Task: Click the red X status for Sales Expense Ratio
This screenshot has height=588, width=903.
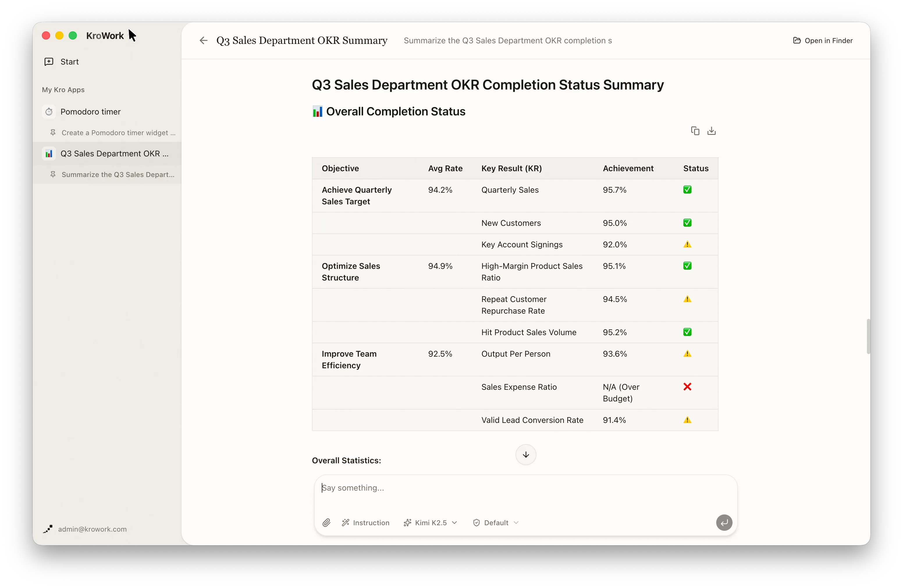Action: pyautogui.click(x=687, y=387)
